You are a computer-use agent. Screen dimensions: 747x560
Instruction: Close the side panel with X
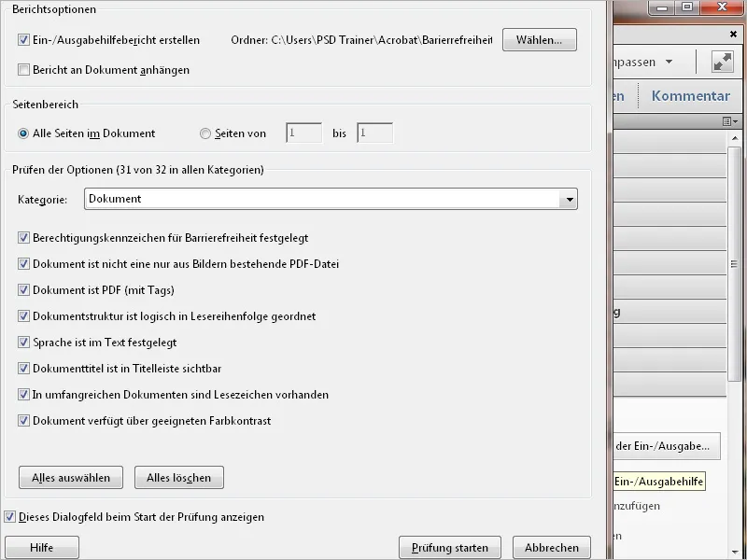[x=733, y=35]
